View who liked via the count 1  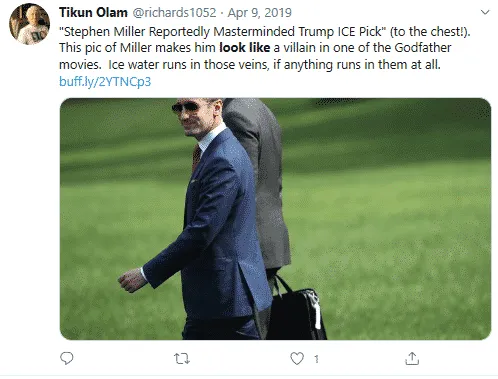316,359
